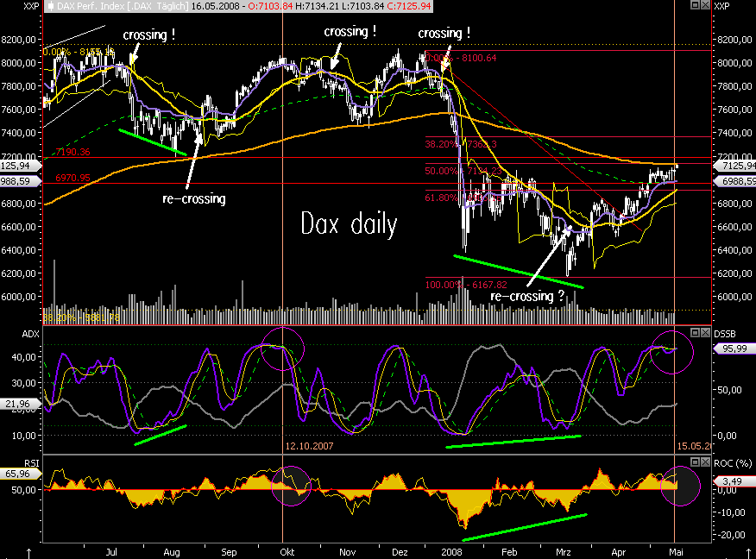
Task: Click the Nov month label on time axis
Action: point(347,552)
